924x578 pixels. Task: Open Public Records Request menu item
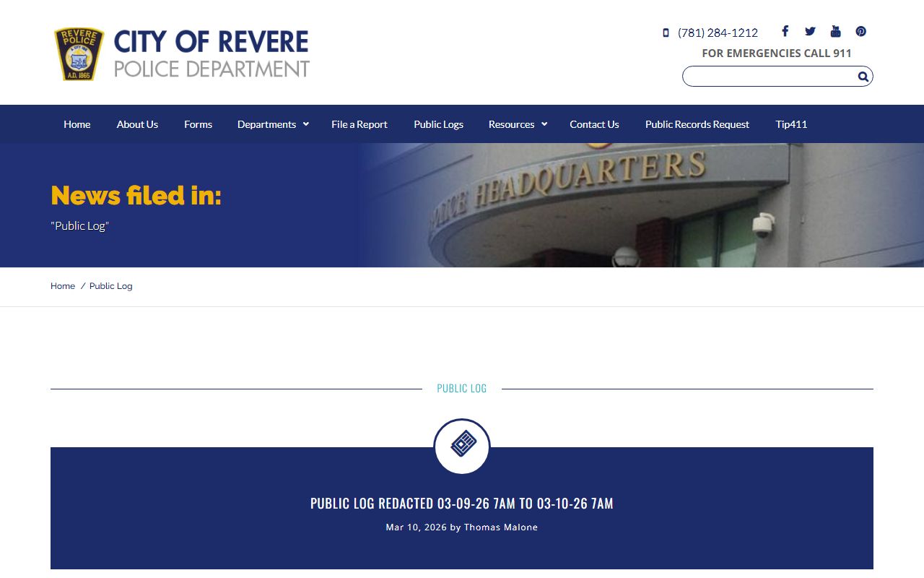[697, 124]
